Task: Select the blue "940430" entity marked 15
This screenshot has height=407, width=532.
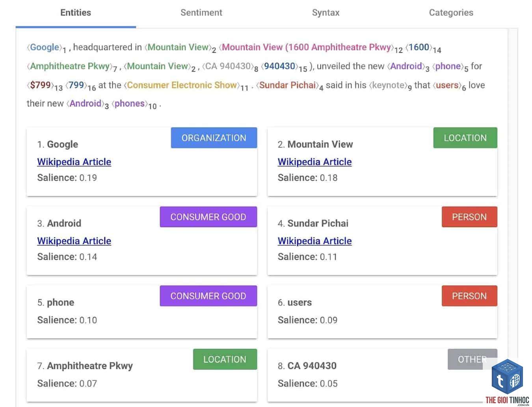Action: tap(280, 66)
